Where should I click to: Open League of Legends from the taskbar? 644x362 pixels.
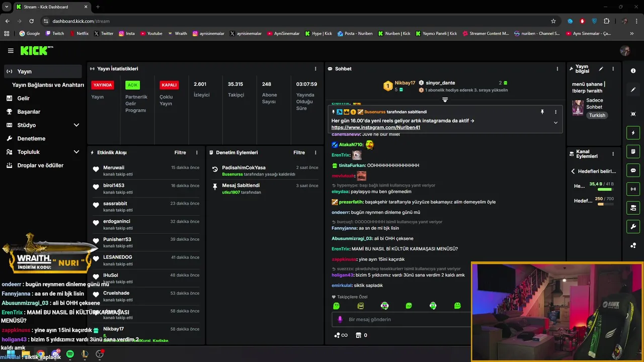pyautogui.click(x=85, y=354)
